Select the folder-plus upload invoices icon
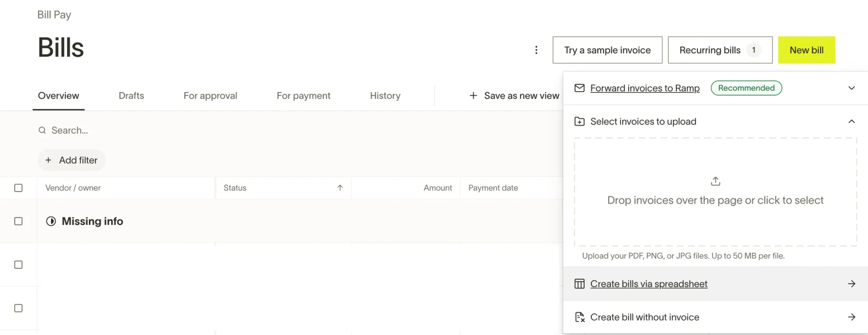The width and height of the screenshot is (868, 335). tap(579, 121)
